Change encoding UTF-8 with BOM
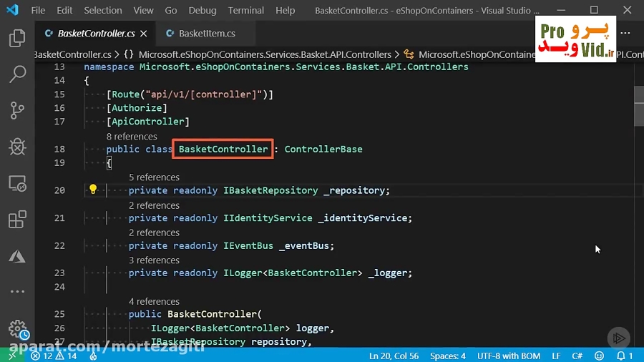The width and height of the screenshot is (644, 362). pos(509,356)
